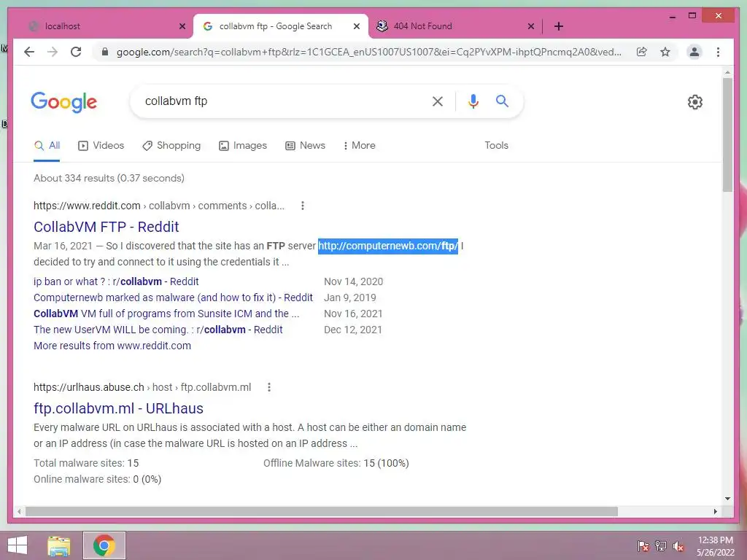747x560 pixels.
Task: Reload the current page
Action: pyautogui.click(x=76, y=52)
